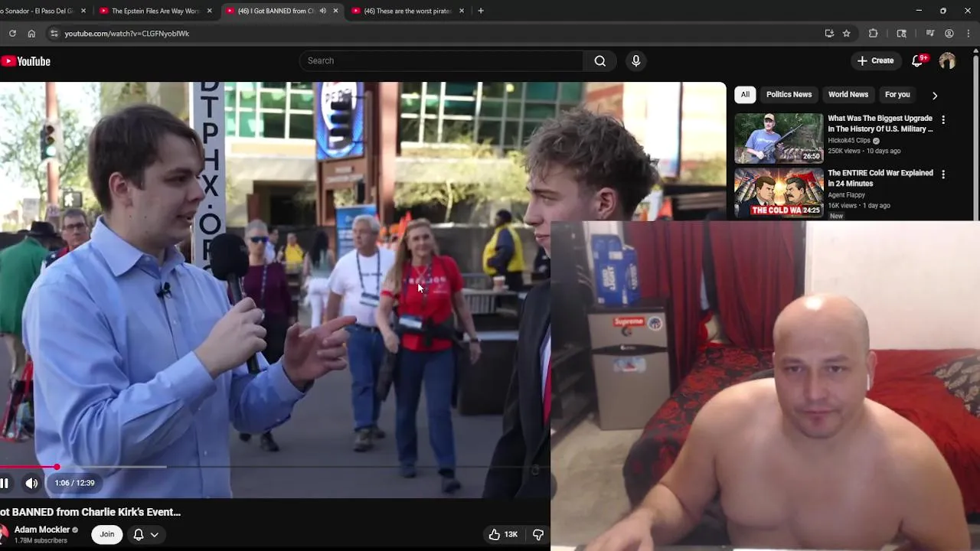Open the Adam Mockler channel name
The image size is (980, 551).
coord(42,530)
